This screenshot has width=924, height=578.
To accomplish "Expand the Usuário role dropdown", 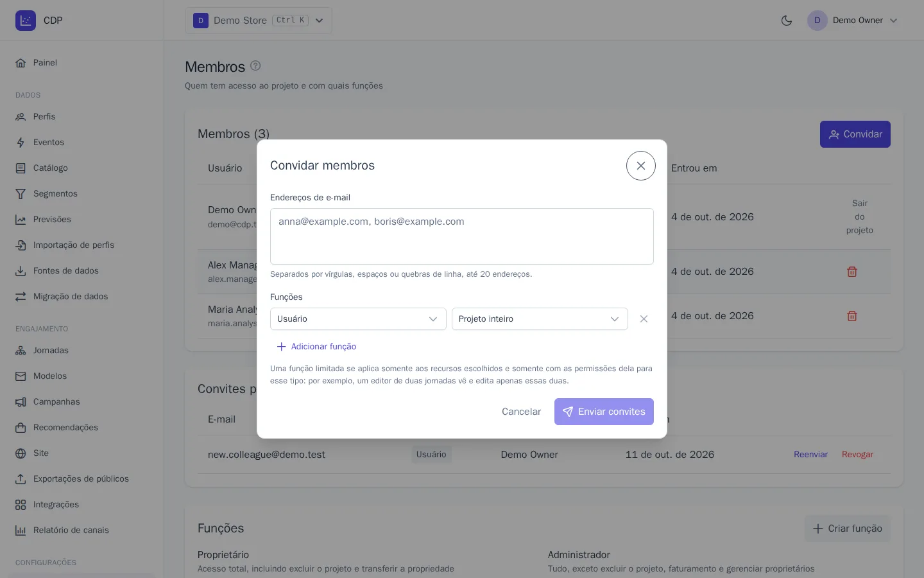I will [x=358, y=319].
